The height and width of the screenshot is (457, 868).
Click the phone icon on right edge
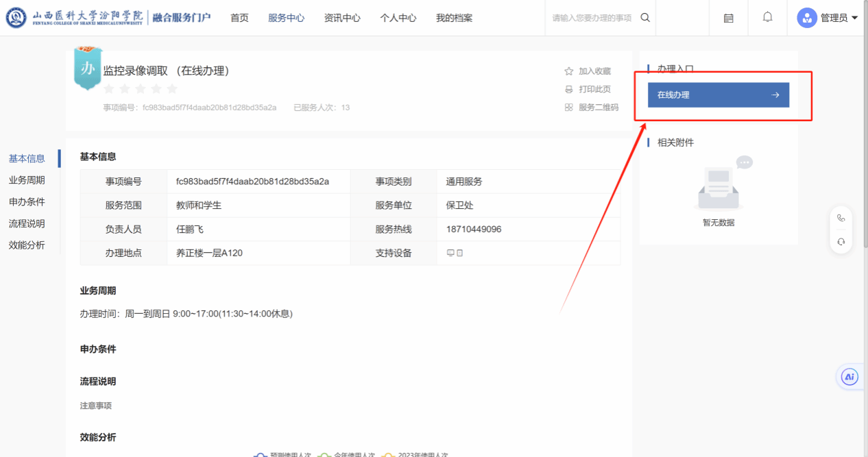tap(841, 219)
